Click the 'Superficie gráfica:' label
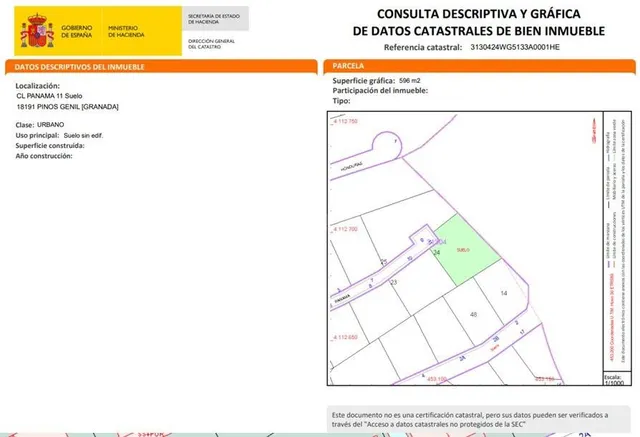The height and width of the screenshot is (437, 640). click(x=364, y=81)
